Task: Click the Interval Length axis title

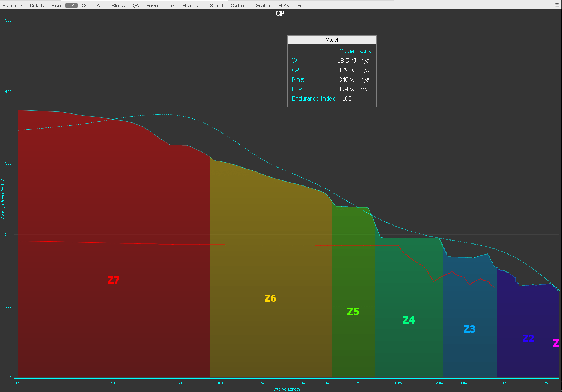Action: [x=287, y=389]
